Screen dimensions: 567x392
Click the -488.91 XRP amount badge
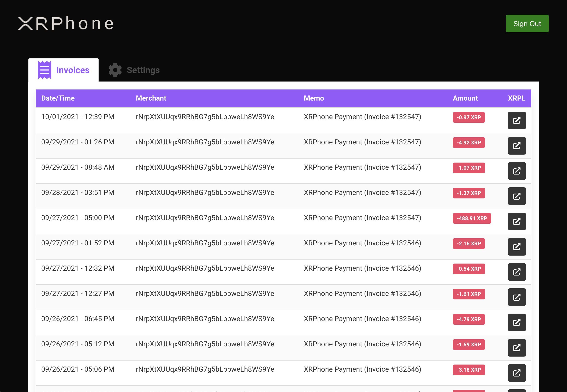coord(472,218)
